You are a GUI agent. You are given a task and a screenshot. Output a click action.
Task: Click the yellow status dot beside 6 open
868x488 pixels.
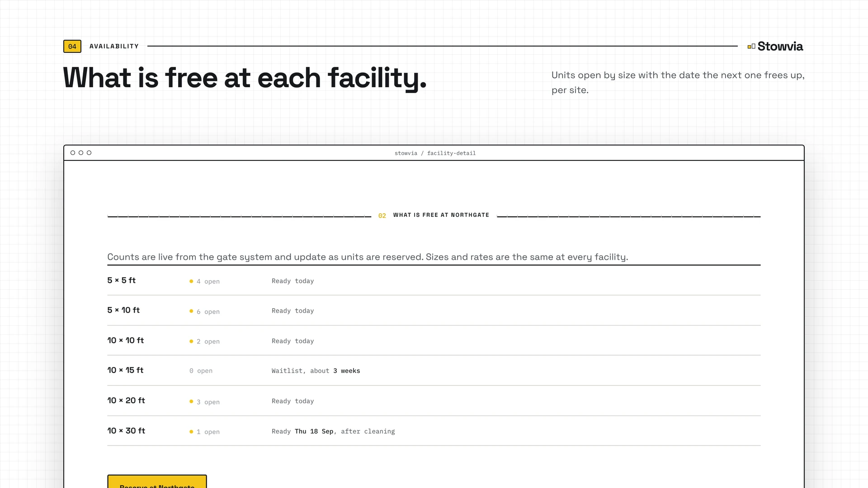click(x=191, y=311)
